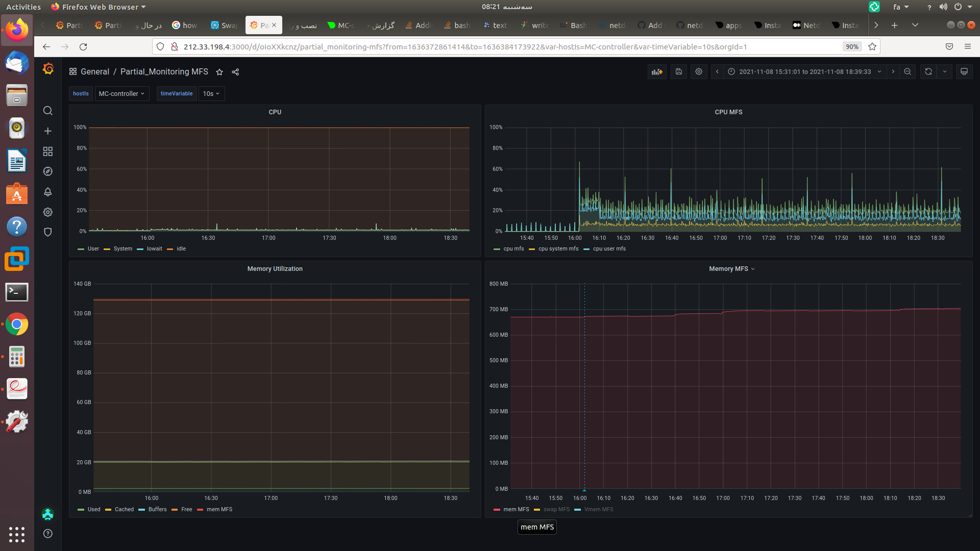
Task: Refresh the dashboard
Action: pos(928,72)
